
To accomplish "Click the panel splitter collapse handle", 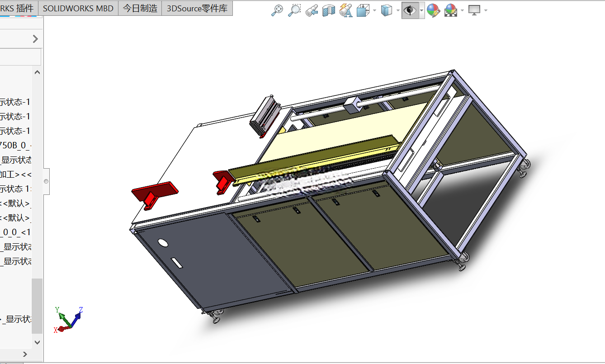I will pos(46,181).
